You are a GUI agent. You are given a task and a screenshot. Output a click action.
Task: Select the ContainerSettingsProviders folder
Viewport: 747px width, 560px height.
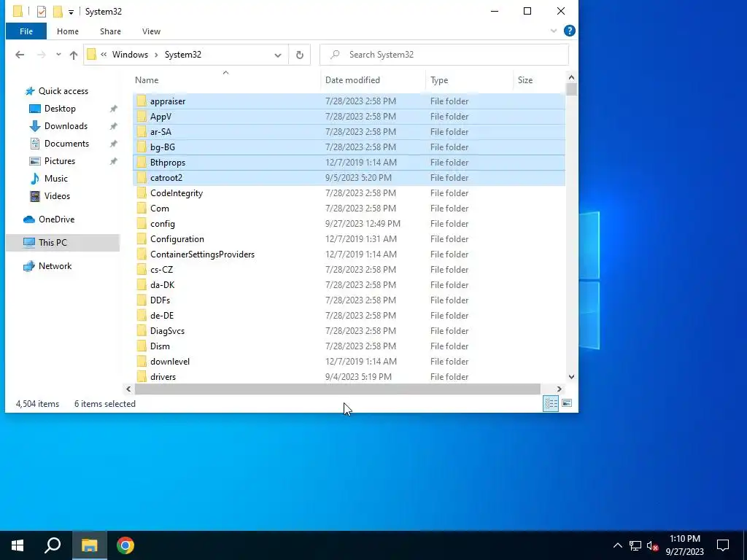pos(349,254)
